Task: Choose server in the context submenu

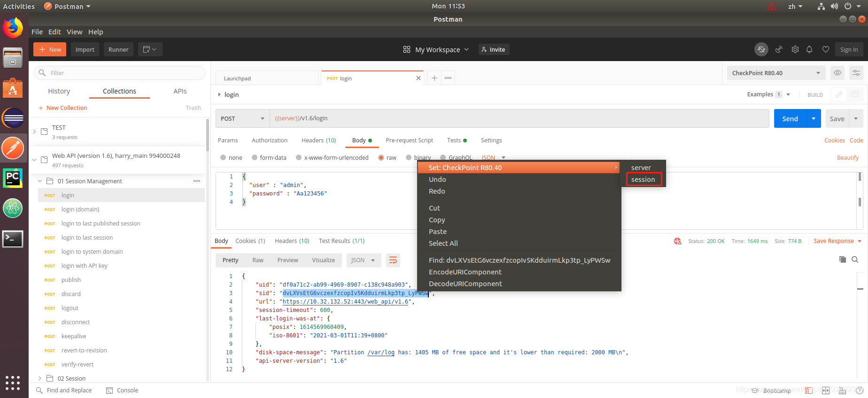Action: [643, 168]
